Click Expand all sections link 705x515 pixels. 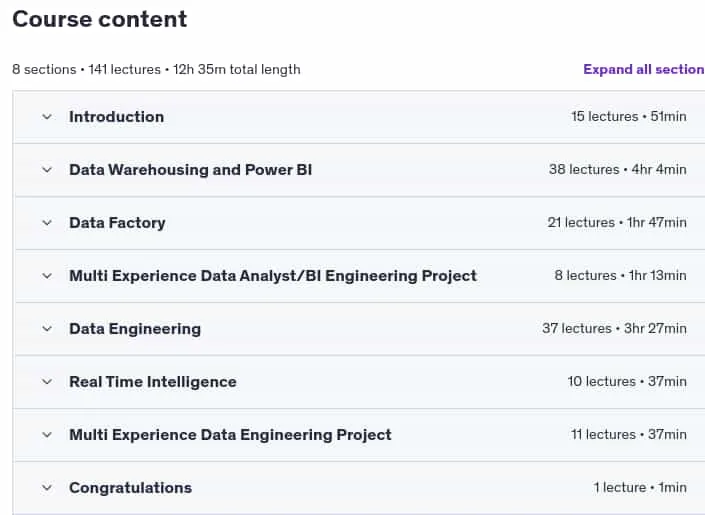[644, 69]
